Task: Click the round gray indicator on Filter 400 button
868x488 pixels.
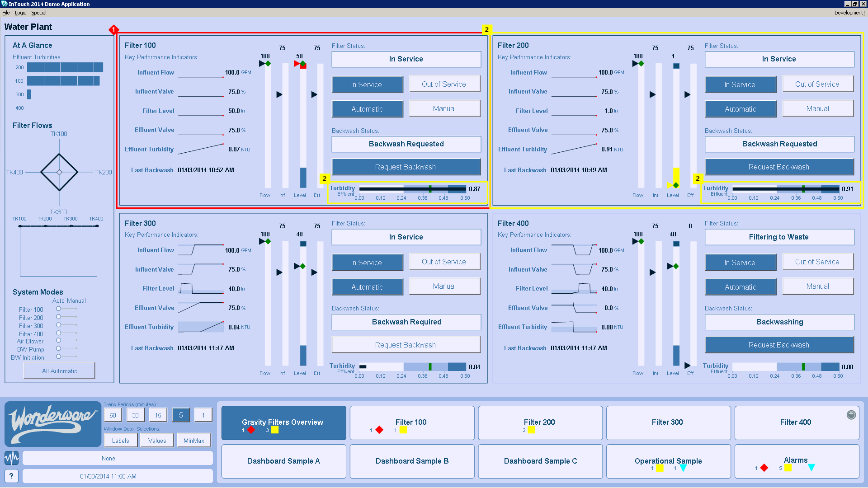Action: pos(851,415)
